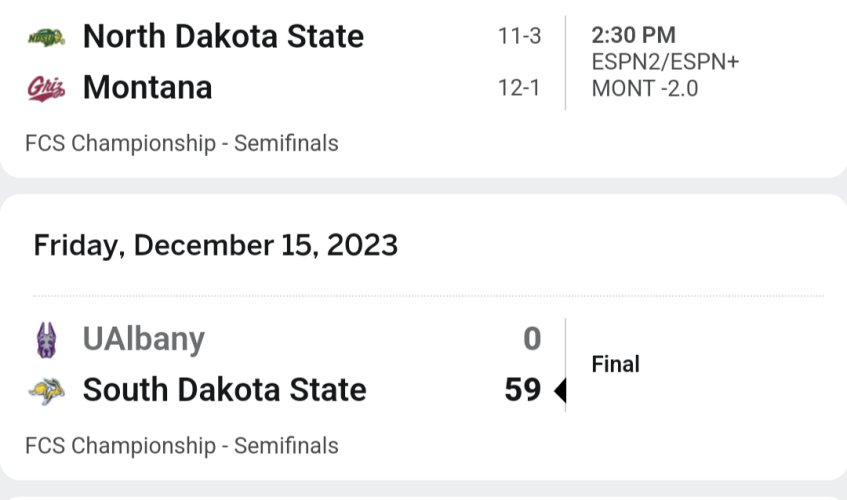This screenshot has height=500, width=847.
Task: Open South Dakota State team page
Action: (225, 390)
